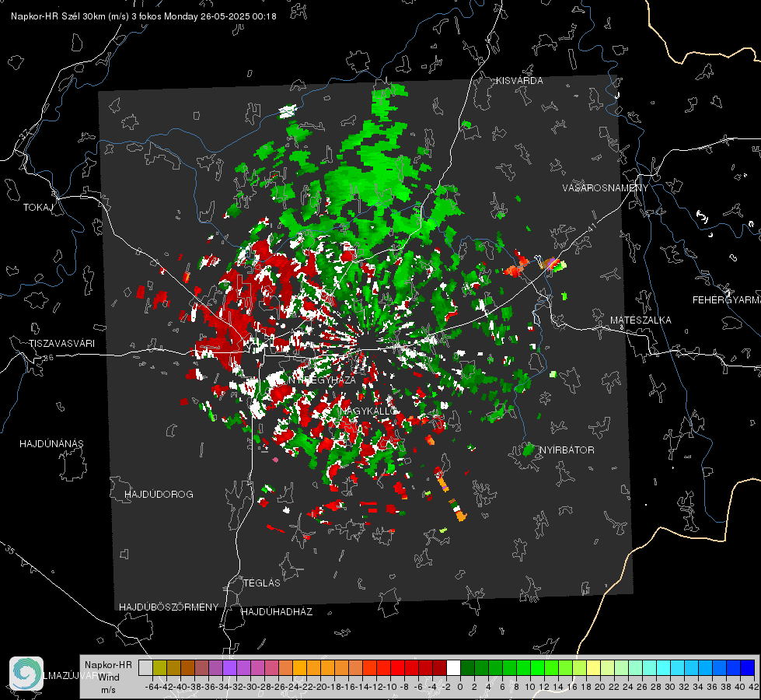Screen dimensions: 761x700
Task: Click the violet swatch above legend value -34
Action: pyautogui.click(x=229, y=667)
